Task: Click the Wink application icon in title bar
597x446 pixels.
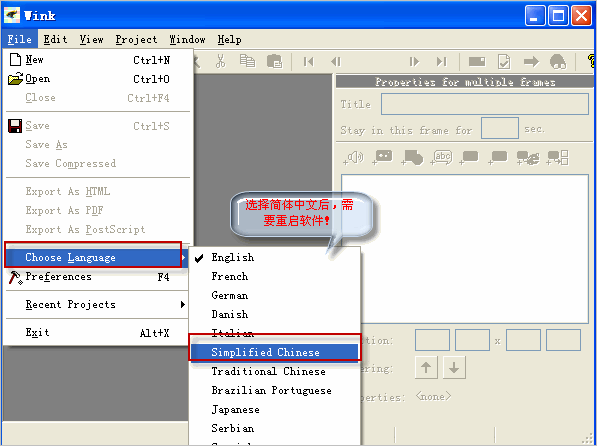Action: [x=12, y=16]
